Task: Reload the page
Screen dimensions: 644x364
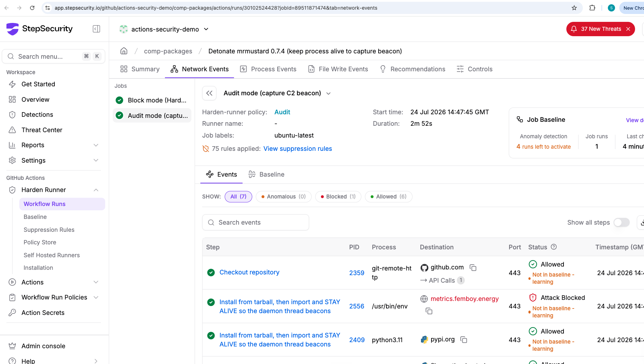Action: (32, 8)
